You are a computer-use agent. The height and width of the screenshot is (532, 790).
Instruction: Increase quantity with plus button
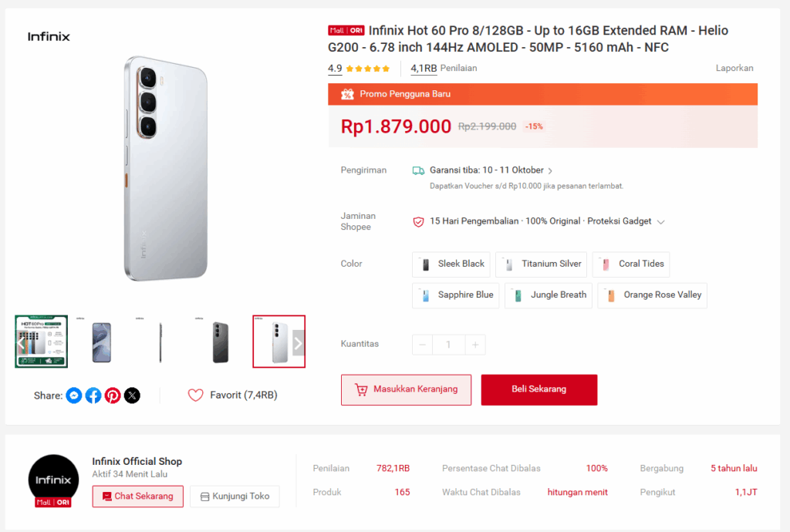[x=475, y=345]
